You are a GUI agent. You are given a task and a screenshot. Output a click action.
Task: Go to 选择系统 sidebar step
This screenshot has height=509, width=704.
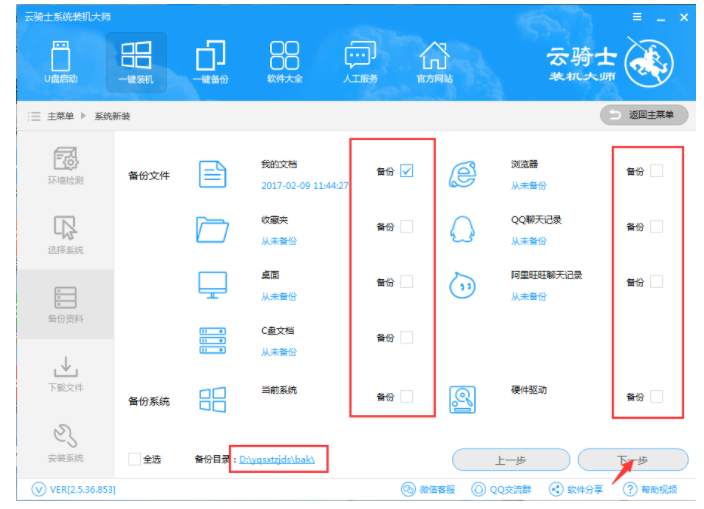pos(66,235)
